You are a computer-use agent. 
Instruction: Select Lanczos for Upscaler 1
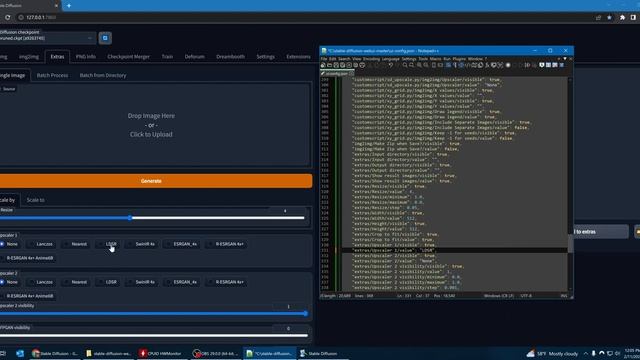click(x=40, y=244)
